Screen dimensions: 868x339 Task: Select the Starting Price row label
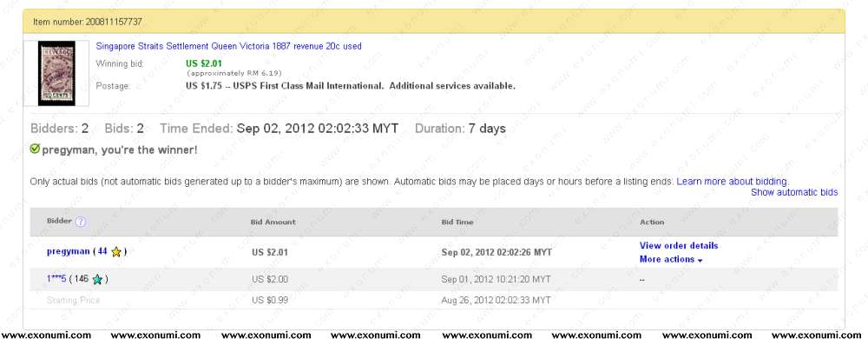click(73, 300)
